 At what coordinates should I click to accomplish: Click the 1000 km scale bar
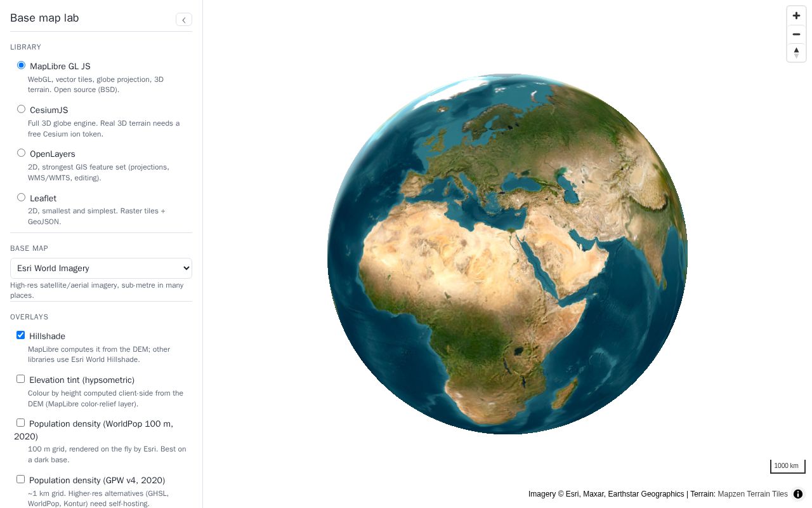(x=787, y=466)
